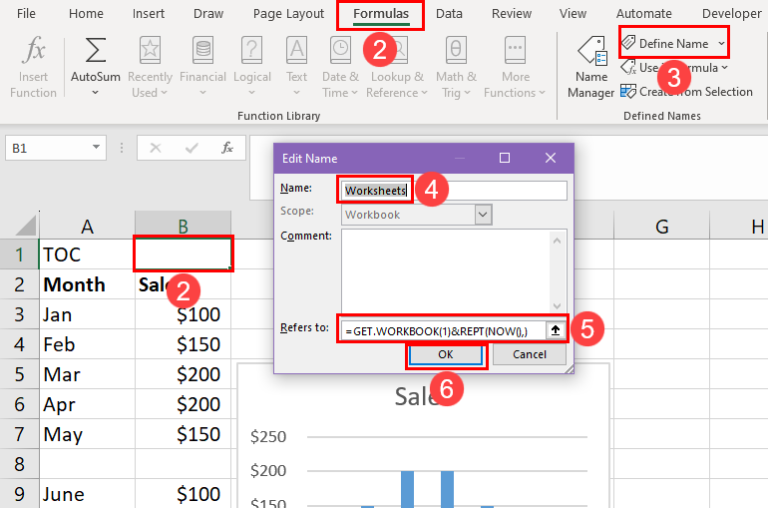Click the Define Name tag icon
This screenshot has width=768, height=508.
(628, 43)
